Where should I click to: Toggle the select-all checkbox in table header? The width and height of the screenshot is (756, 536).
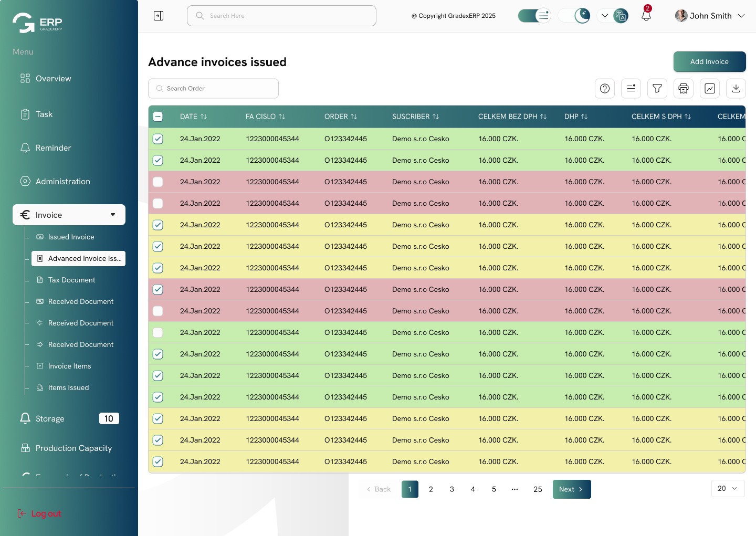tap(158, 117)
